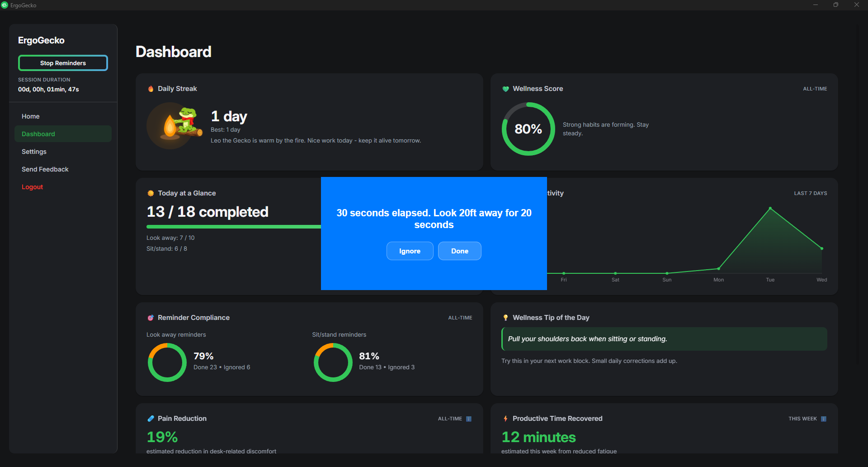Click Ignore on the reminder popup
Screen dimensions: 868x467
point(410,251)
